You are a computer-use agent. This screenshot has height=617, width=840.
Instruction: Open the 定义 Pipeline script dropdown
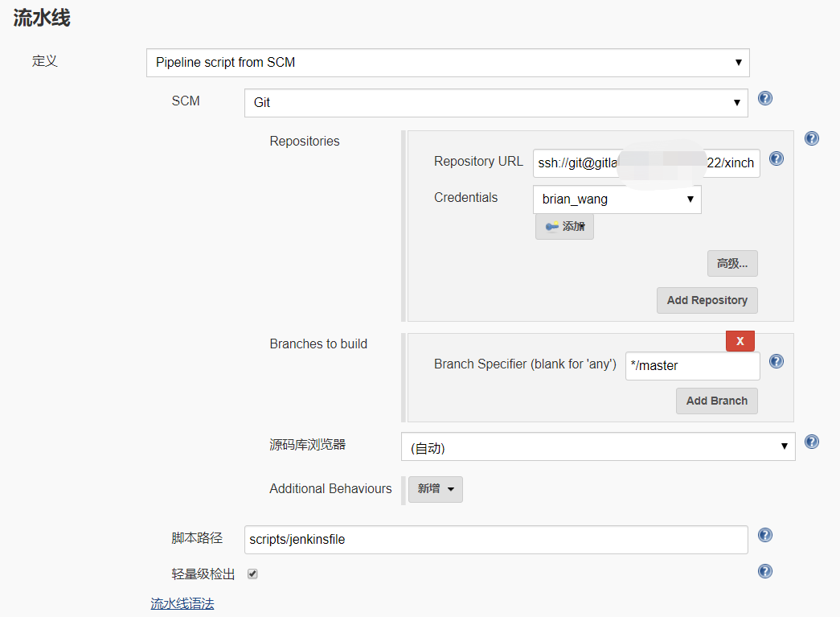tap(448, 63)
